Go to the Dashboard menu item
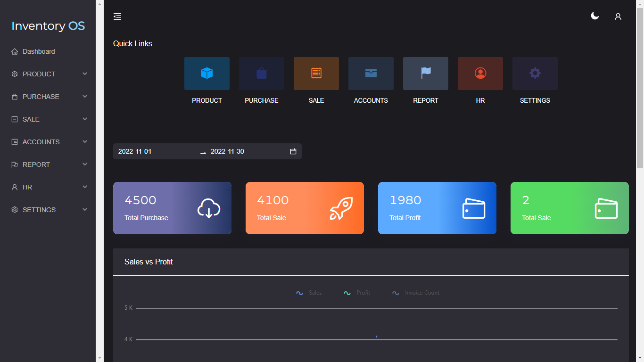 point(39,51)
